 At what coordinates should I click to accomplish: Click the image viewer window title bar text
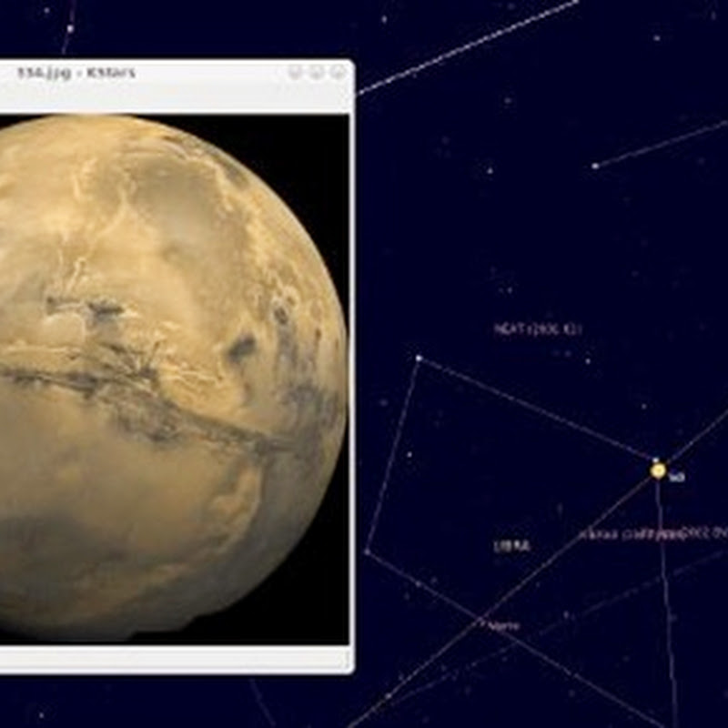click(76, 73)
